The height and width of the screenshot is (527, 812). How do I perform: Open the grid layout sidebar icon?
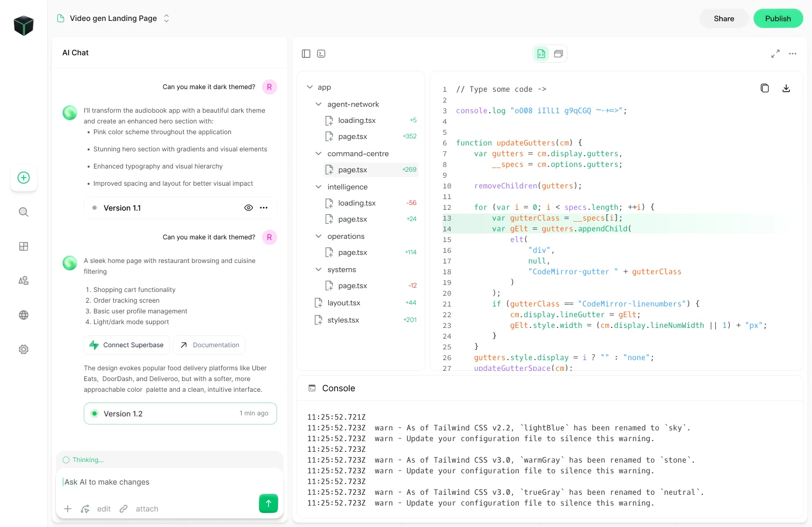pos(24,246)
